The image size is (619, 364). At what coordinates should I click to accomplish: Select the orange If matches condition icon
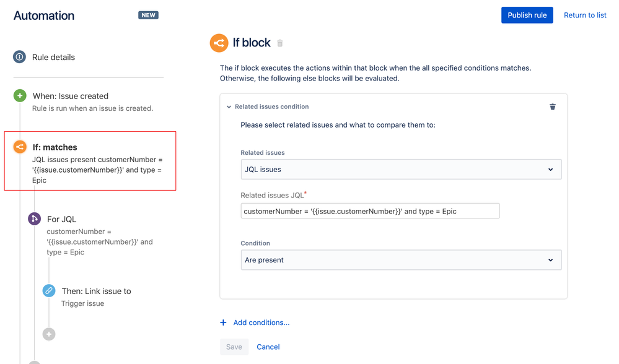click(x=20, y=147)
